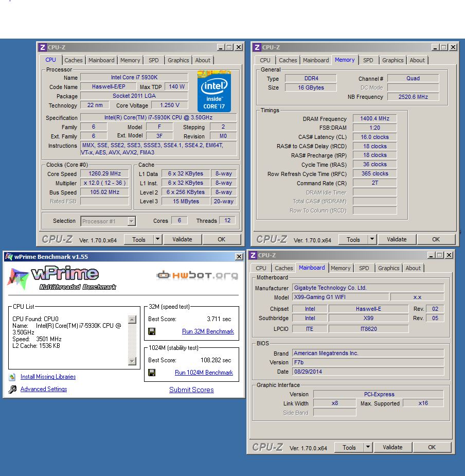This screenshot has width=465, height=476.
Task: Click the Command Rate value 2T
Action: [x=374, y=183]
